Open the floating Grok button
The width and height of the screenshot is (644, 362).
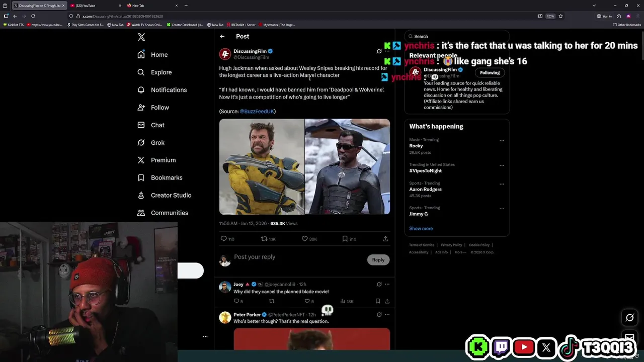coord(629,317)
